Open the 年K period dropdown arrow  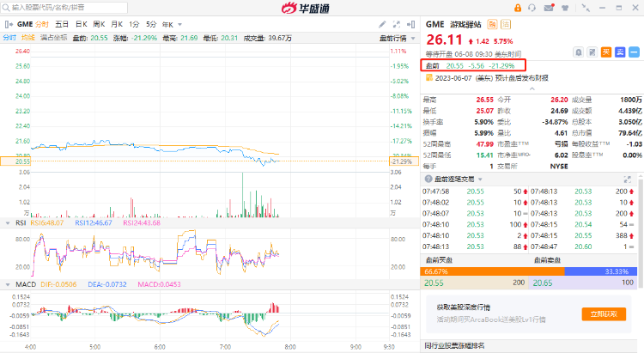pos(180,25)
